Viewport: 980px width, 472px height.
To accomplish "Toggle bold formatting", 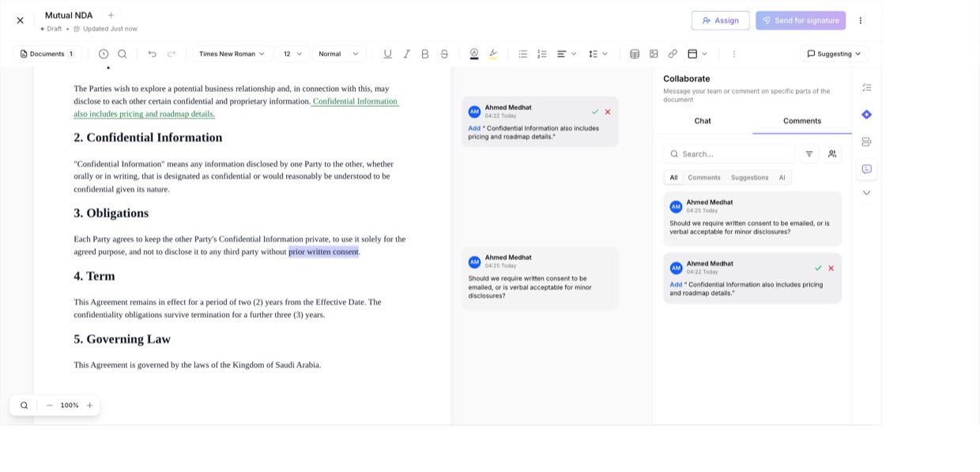I will (x=425, y=54).
